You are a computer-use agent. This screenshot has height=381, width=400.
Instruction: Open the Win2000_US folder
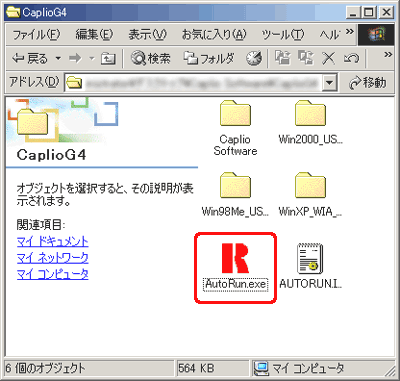[x=310, y=123]
